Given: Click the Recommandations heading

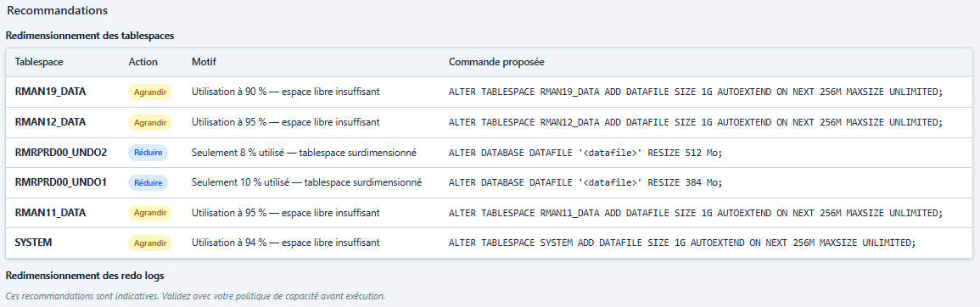Looking at the screenshot, I should pos(57,11).
